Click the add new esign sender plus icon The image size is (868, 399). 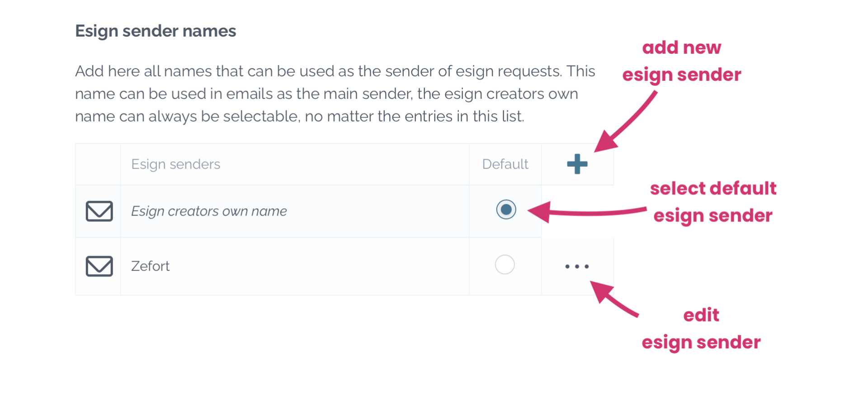577,164
